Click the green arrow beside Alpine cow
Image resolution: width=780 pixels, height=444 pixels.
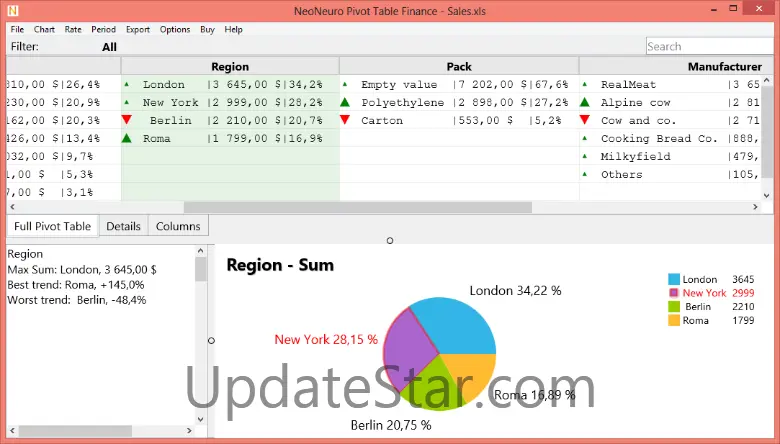coord(585,102)
